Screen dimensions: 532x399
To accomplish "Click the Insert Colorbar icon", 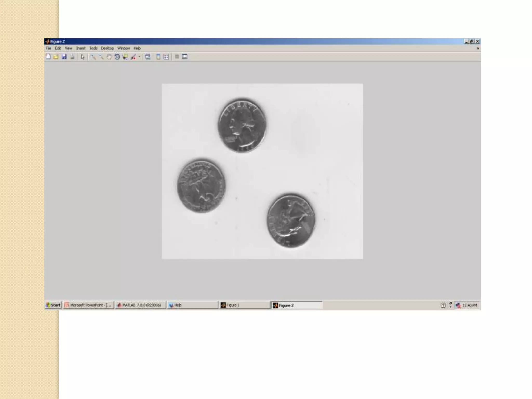I will pyautogui.click(x=158, y=57).
